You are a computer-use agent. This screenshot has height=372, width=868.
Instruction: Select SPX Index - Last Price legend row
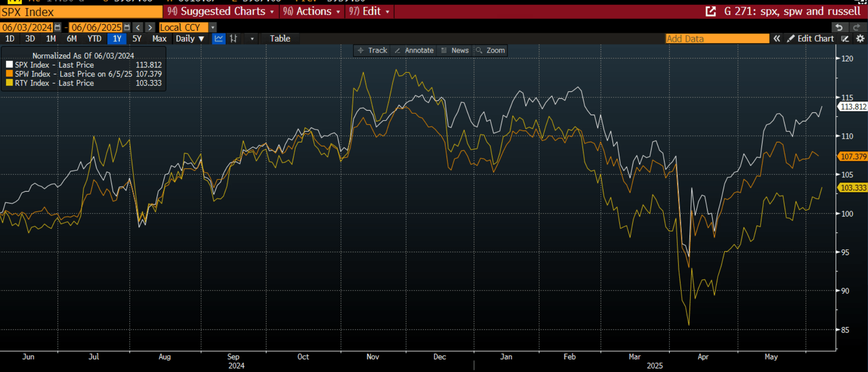(84, 65)
